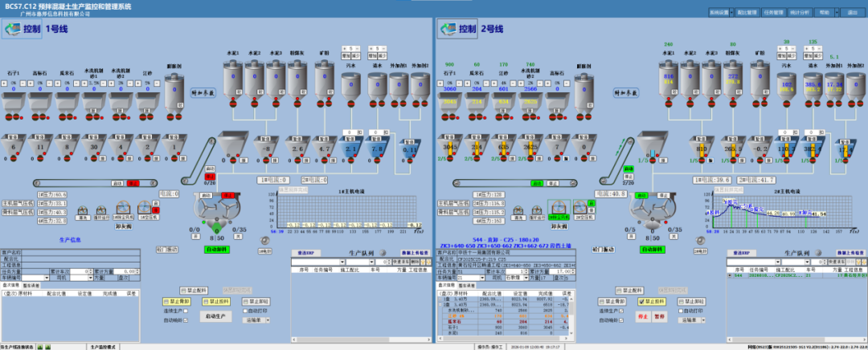Click the red 停止 button on 2号线
The height and width of the screenshot is (350, 868).
coord(643,317)
